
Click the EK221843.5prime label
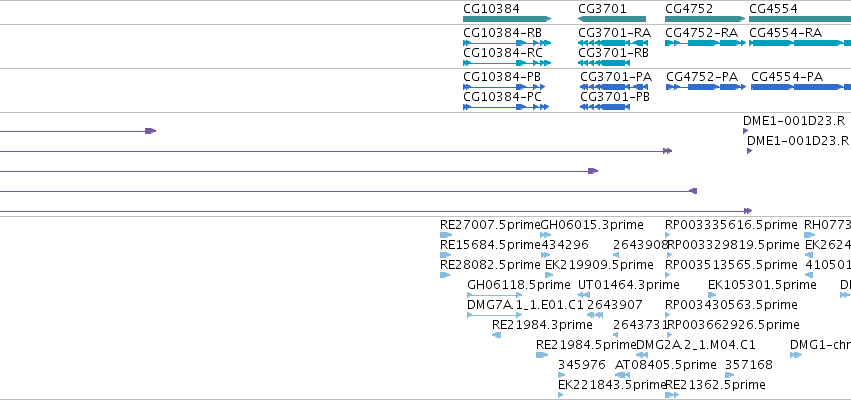612,385
